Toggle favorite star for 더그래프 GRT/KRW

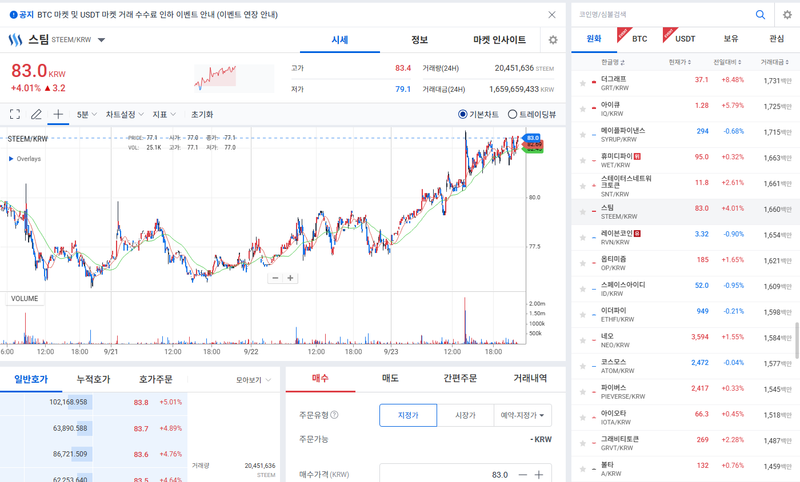point(583,83)
